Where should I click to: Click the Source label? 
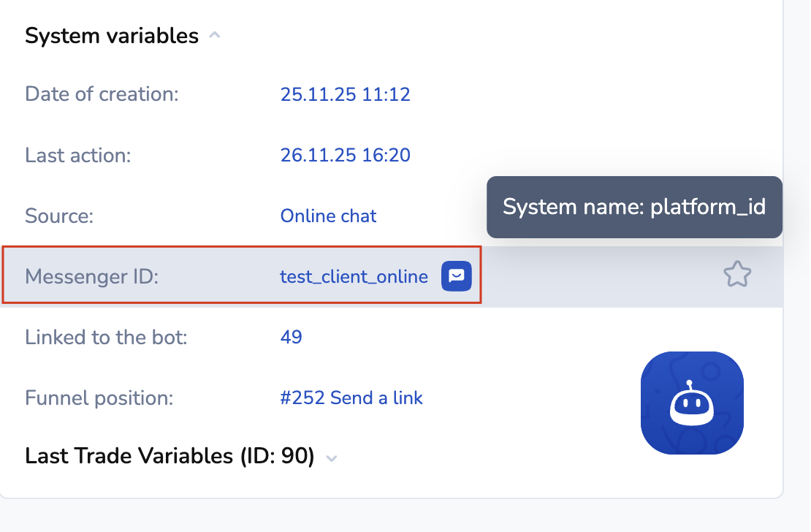point(60,216)
